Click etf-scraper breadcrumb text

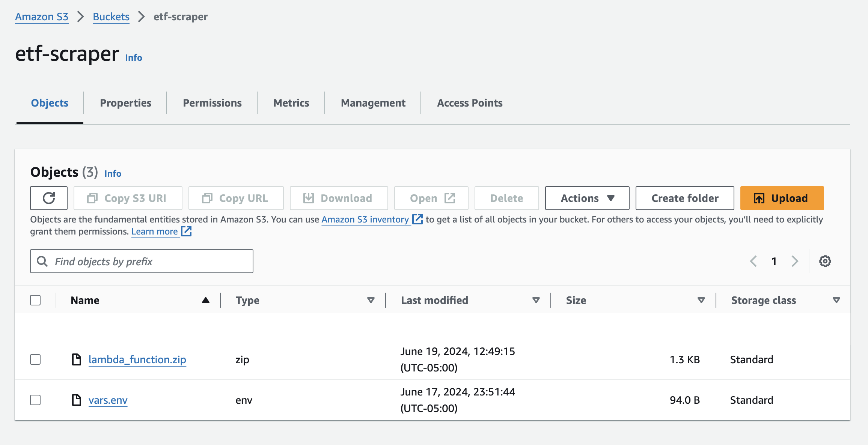click(x=181, y=17)
